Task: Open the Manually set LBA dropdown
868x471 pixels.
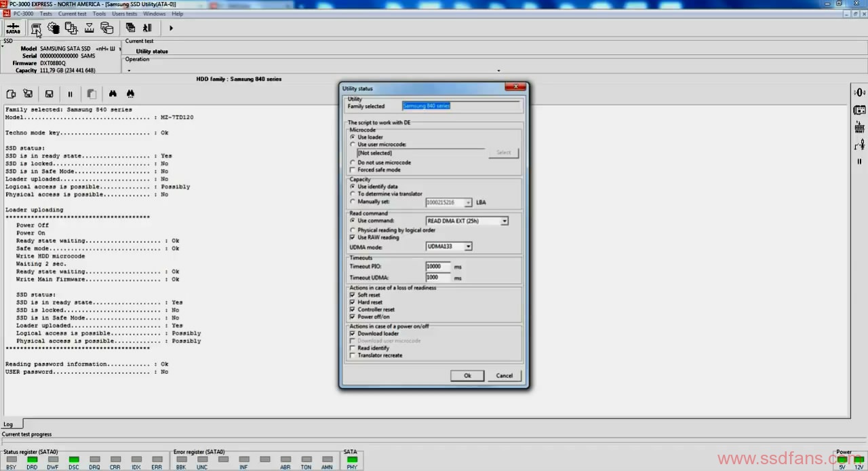Action: [x=468, y=202]
